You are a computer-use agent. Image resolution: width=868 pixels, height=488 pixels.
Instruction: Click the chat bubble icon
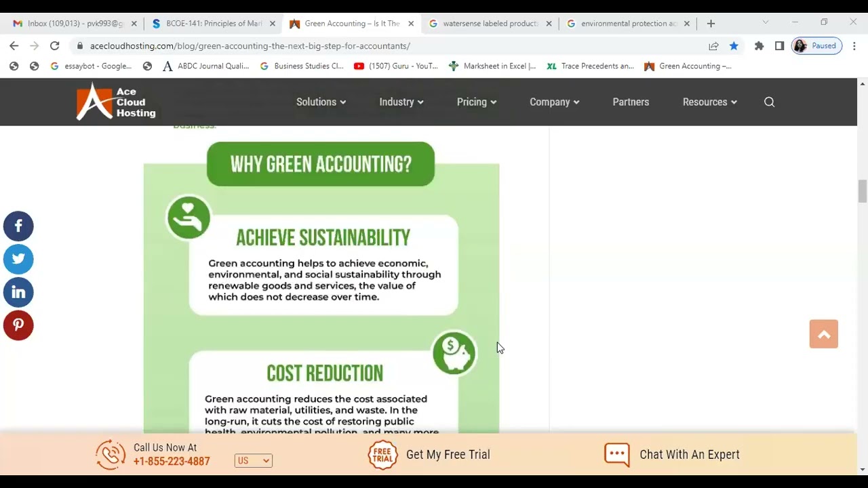tap(616, 454)
